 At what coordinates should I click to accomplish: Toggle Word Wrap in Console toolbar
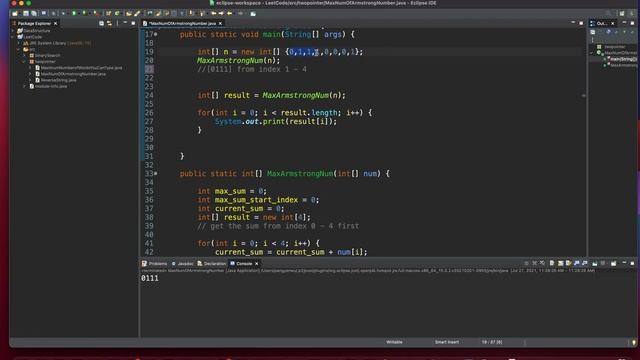click(568, 263)
